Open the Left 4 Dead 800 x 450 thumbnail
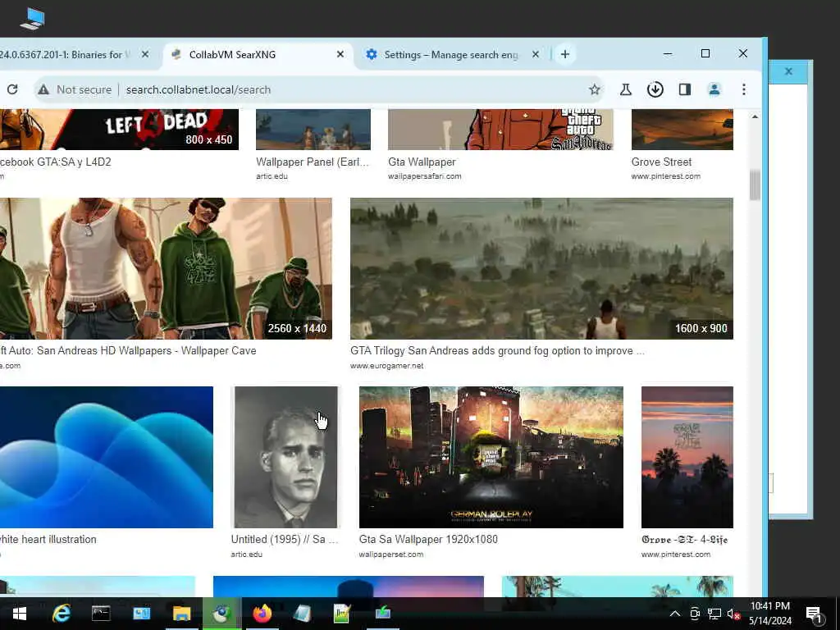This screenshot has width=840, height=630. (119, 129)
